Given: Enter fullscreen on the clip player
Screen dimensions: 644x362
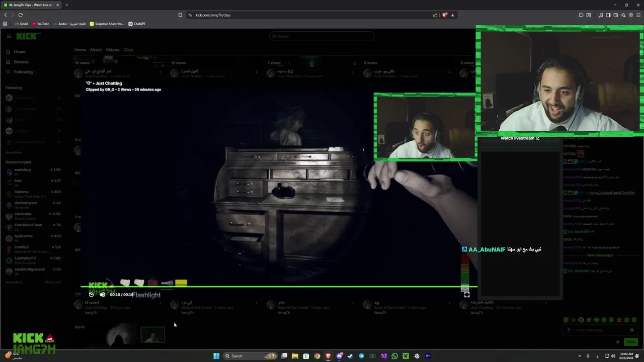Looking at the screenshot, I should 467,295.
